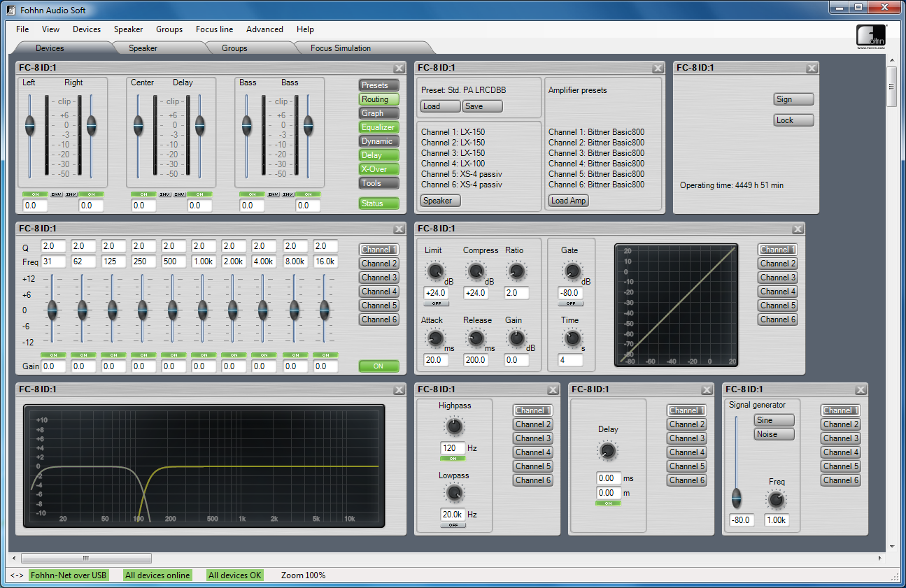This screenshot has width=906, height=588.
Task: Click the Highpass frequency knob
Action: (x=453, y=426)
